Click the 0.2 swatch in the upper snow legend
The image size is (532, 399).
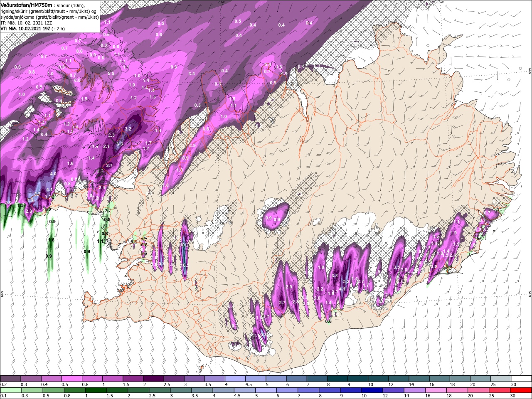[11, 379]
